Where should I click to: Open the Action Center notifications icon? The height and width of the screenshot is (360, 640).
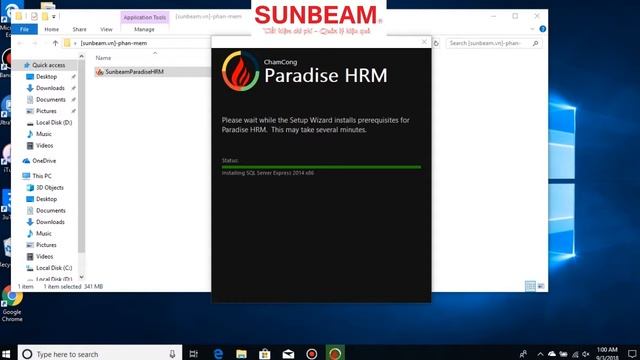click(x=632, y=354)
